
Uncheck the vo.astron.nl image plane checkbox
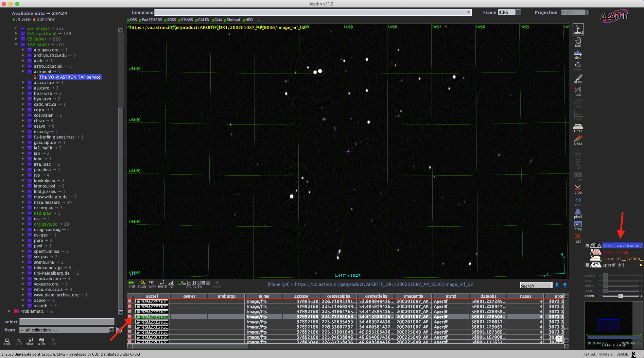pos(587,245)
